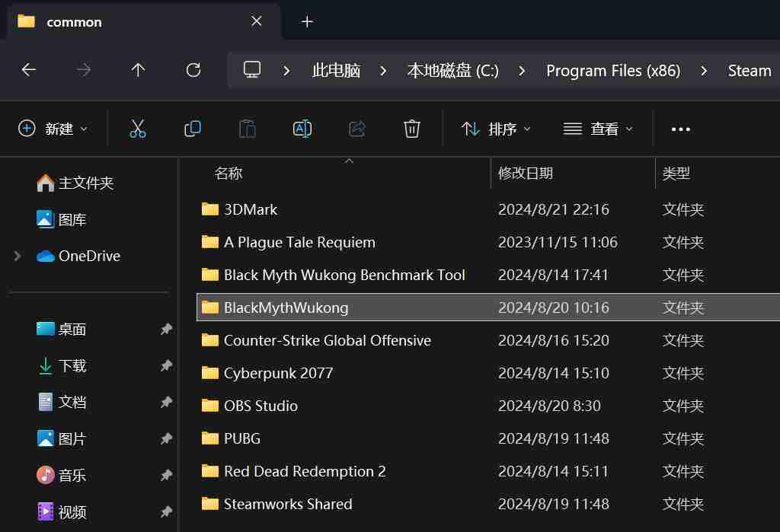Navigate to Program Files (x86) via breadcrumb
Image resolution: width=780 pixels, height=532 pixels.
coord(613,70)
